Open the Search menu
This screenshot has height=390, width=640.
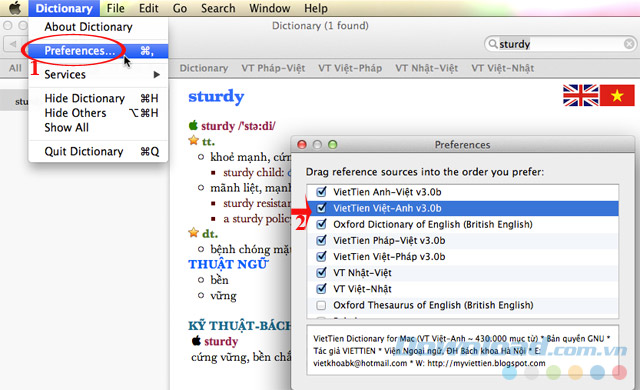[218, 8]
